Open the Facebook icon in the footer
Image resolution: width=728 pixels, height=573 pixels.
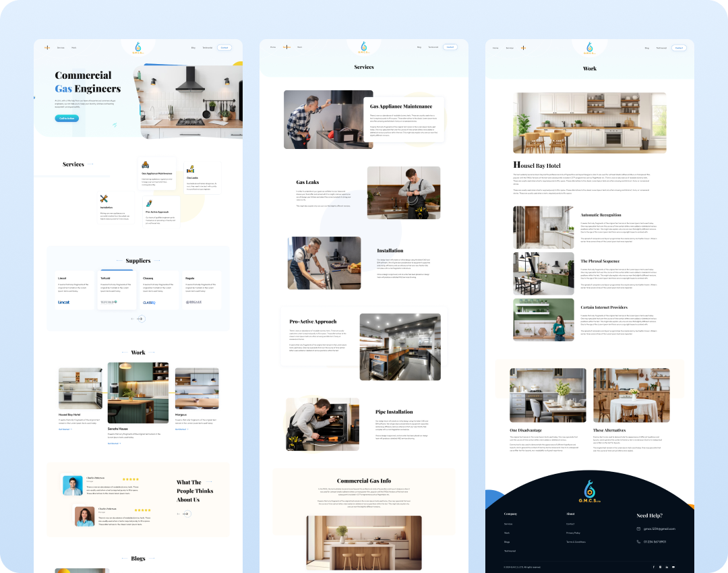pyautogui.click(x=654, y=567)
